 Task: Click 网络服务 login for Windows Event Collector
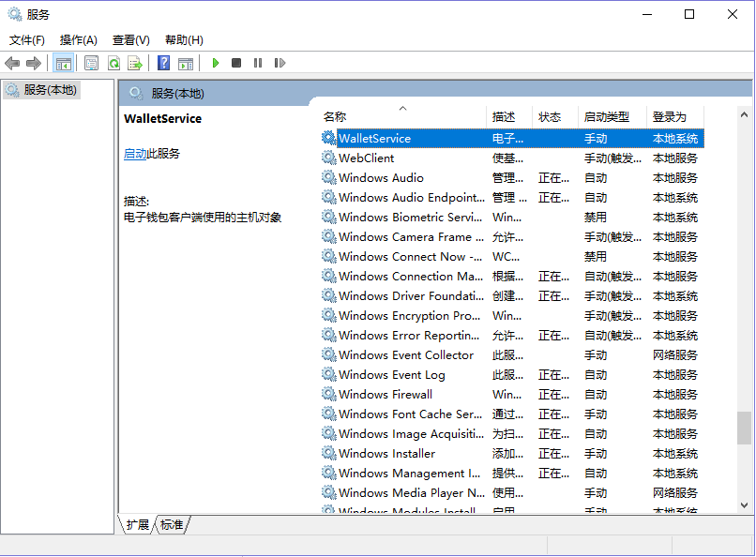point(675,355)
